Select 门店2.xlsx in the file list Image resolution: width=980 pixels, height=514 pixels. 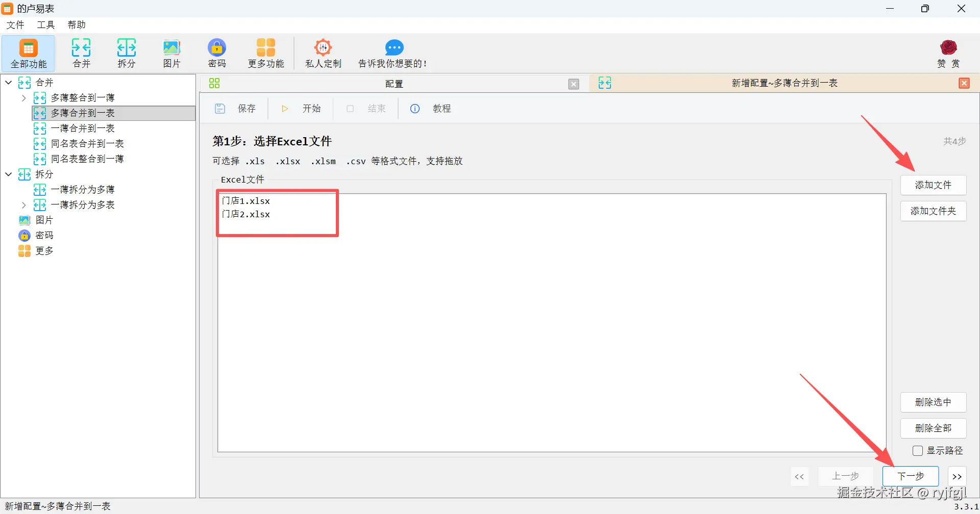pyautogui.click(x=246, y=214)
